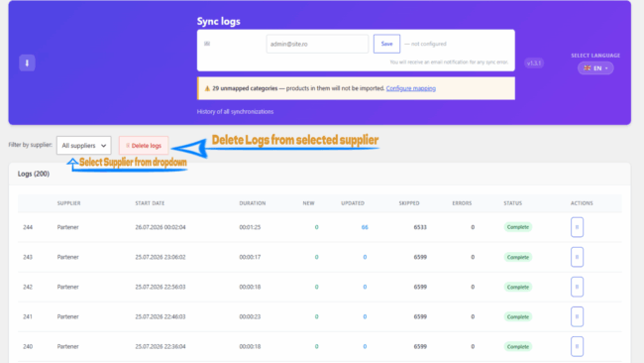Click Partener supplier in row 241
This screenshot has height=363, width=644.
coord(67,316)
